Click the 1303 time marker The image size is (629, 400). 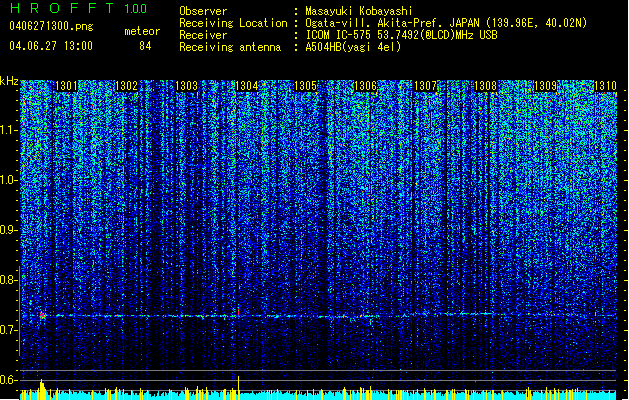[x=187, y=86]
